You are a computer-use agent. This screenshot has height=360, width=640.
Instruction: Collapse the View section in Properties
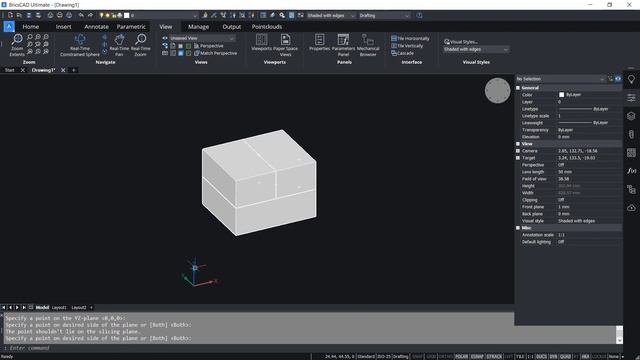coord(518,144)
